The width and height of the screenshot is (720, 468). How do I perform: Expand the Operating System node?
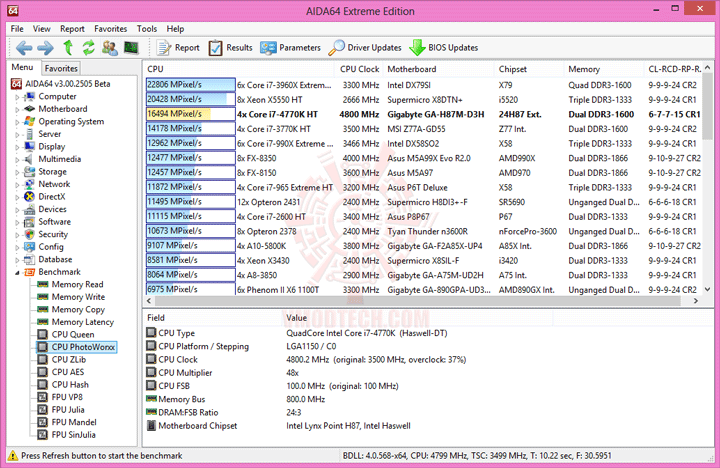(17, 122)
